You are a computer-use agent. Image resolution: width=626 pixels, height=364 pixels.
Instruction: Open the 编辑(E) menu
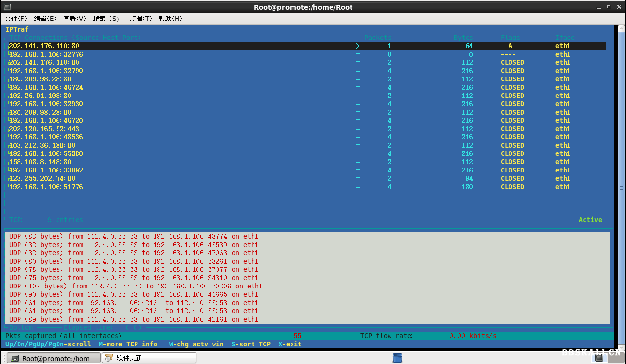point(45,19)
